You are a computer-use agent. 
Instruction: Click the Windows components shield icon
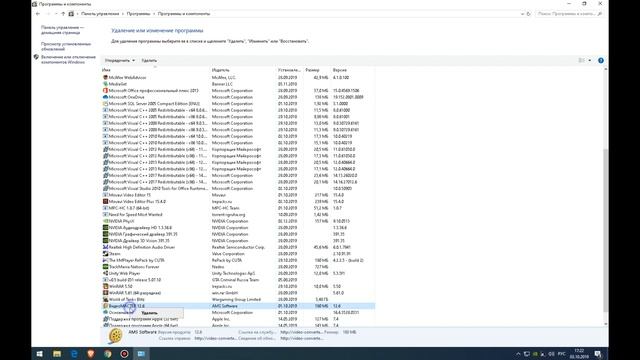pos(36,57)
